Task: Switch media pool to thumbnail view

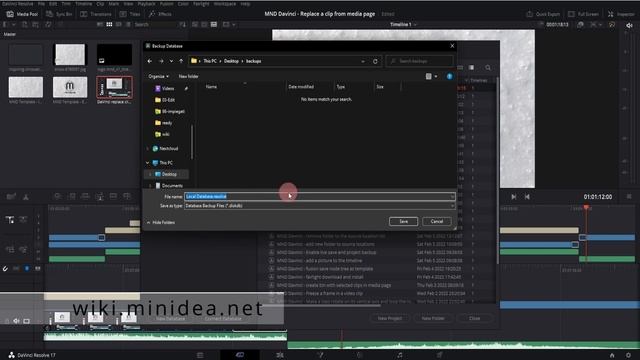Action: (x=109, y=24)
